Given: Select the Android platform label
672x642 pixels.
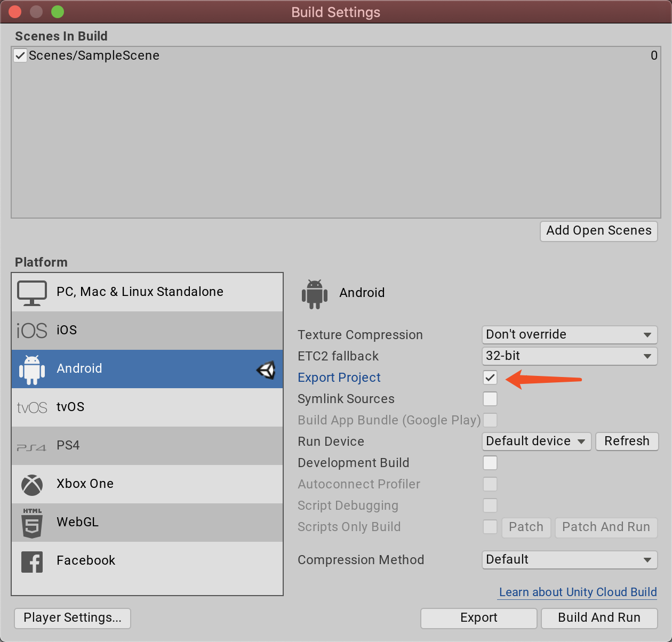Looking at the screenshot, I should (79, 368).
